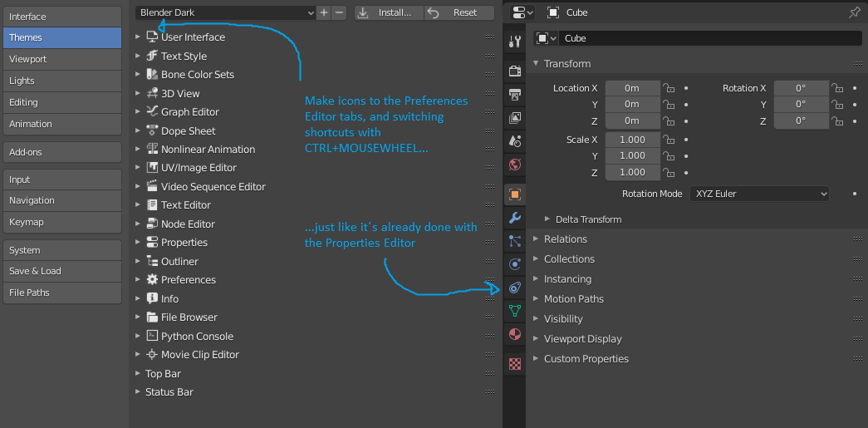Toggle the lock for Location X
Viewport: 868px width, 428px height.
click(x=669, y=88)
